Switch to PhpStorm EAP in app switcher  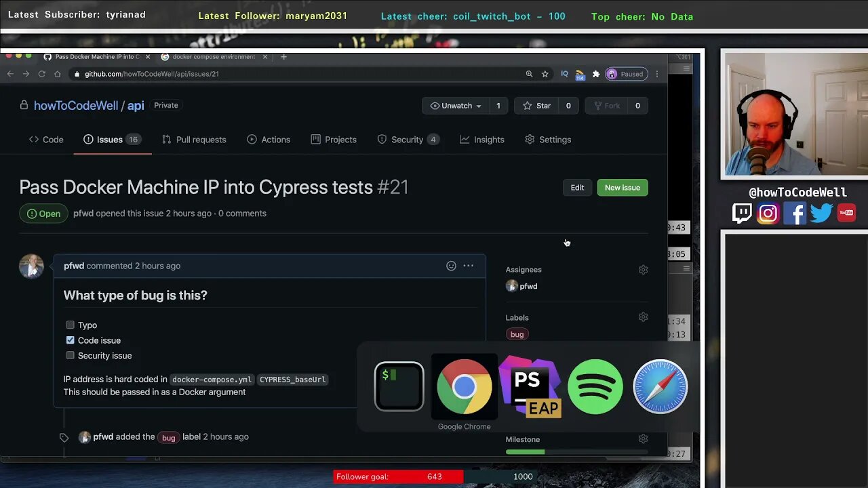530,386
